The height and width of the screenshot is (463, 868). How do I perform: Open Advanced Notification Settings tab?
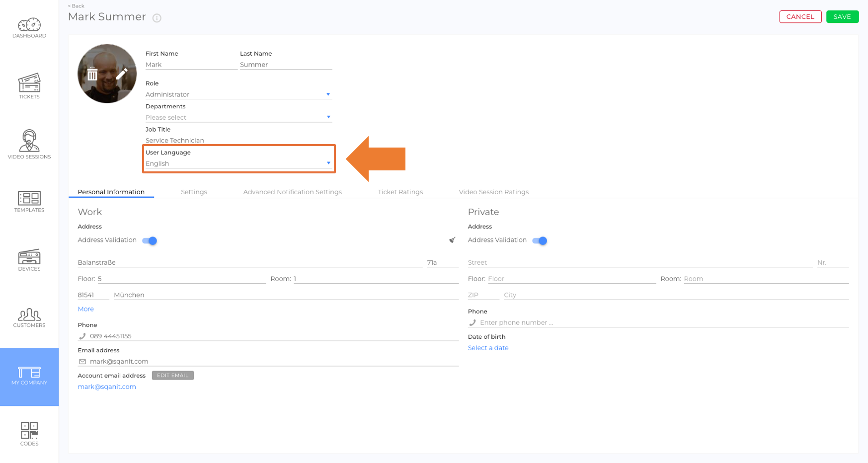pyautogui.click(x=292, y=192)
